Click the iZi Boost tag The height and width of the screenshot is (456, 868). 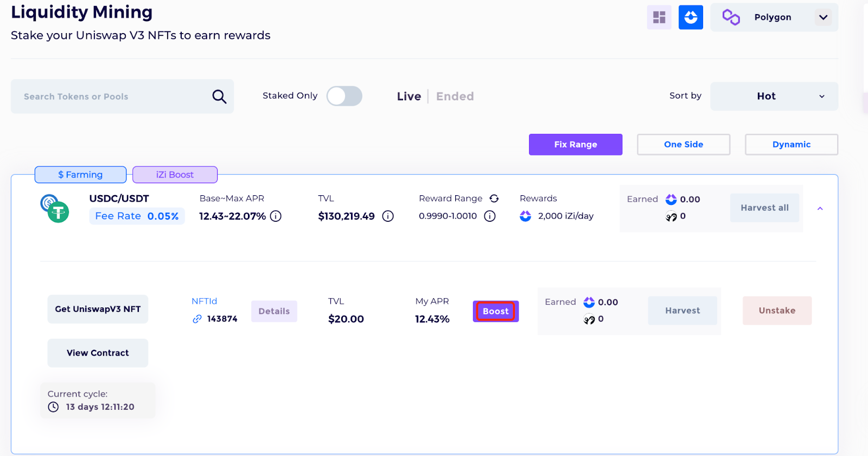coord(175,175)
